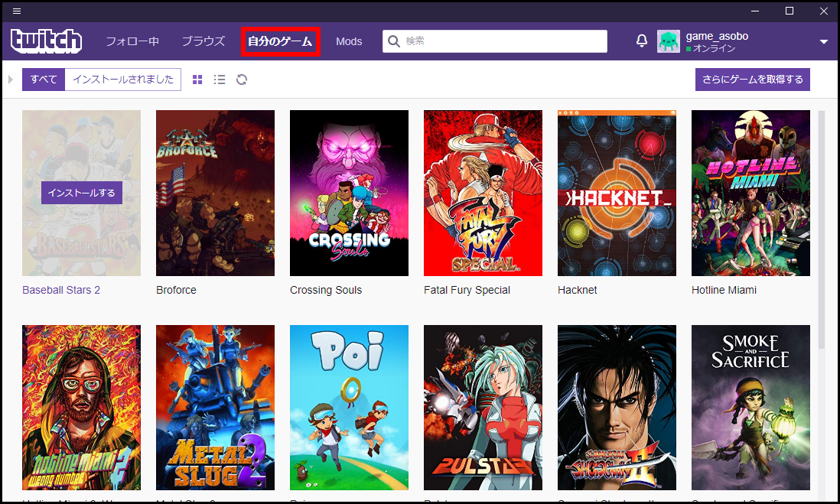Open the Metal Slug 2 cover
This screenshot has width=840, height=504.
pyautogui.click(x=216, y=408)
